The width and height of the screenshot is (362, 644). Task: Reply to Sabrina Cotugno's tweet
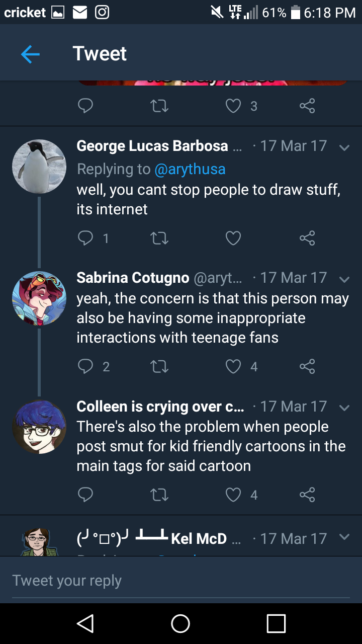tap(85, 366)
